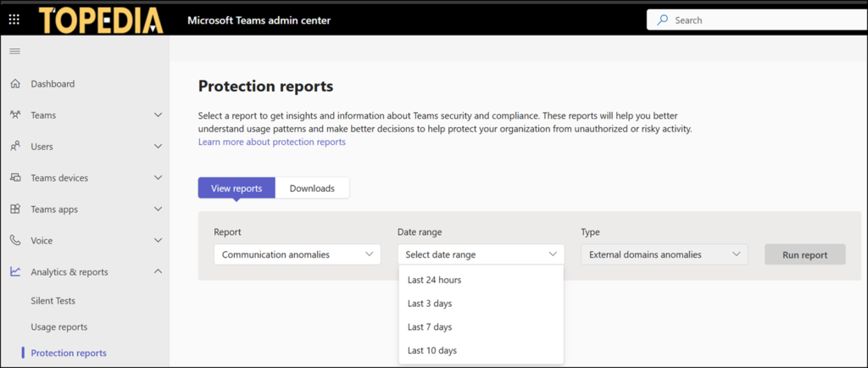
Task: Open Usage reports in sidebar
Action: [59, 327]
